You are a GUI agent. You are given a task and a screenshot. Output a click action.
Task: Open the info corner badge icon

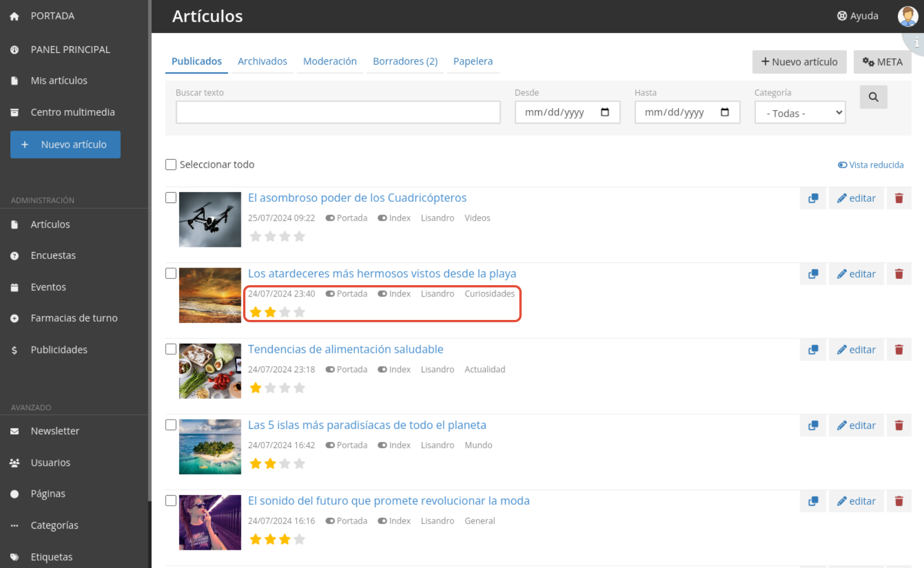click(x=917, y=42)
